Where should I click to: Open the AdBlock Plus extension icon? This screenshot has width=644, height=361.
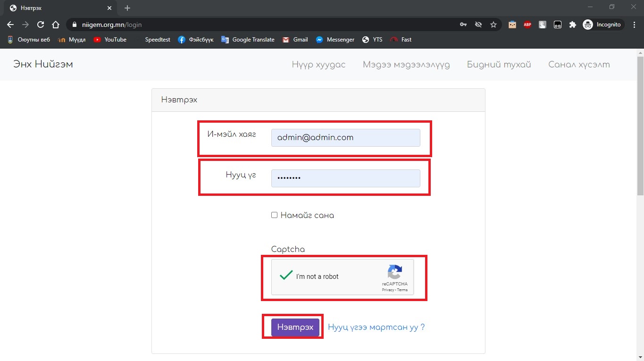click(x=527, y=25)
